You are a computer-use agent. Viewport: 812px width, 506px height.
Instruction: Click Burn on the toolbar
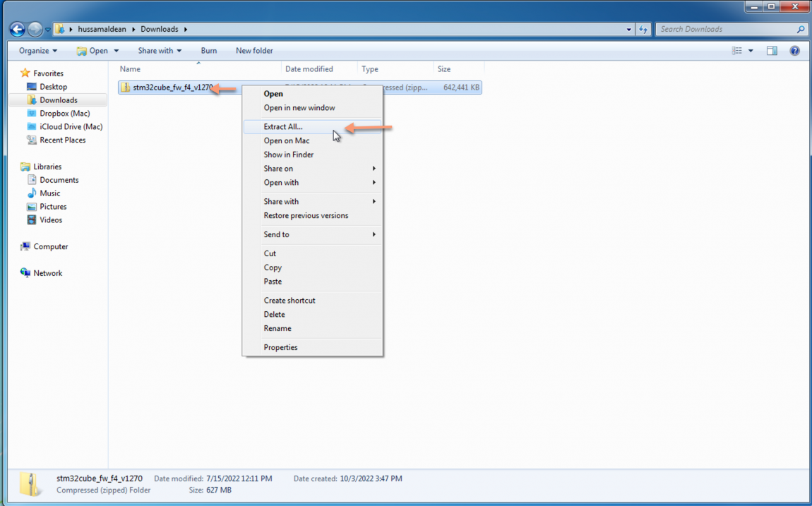[x=208, y=50]
